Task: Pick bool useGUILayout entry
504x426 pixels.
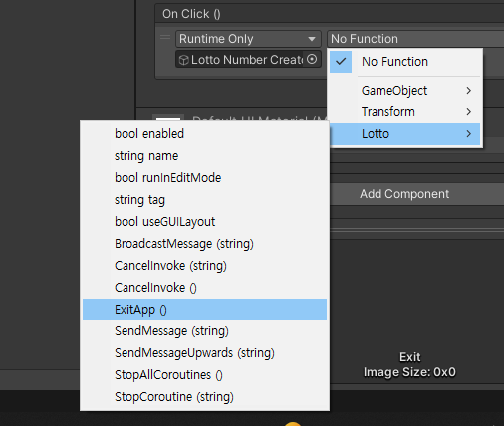Action: (204, 222)
